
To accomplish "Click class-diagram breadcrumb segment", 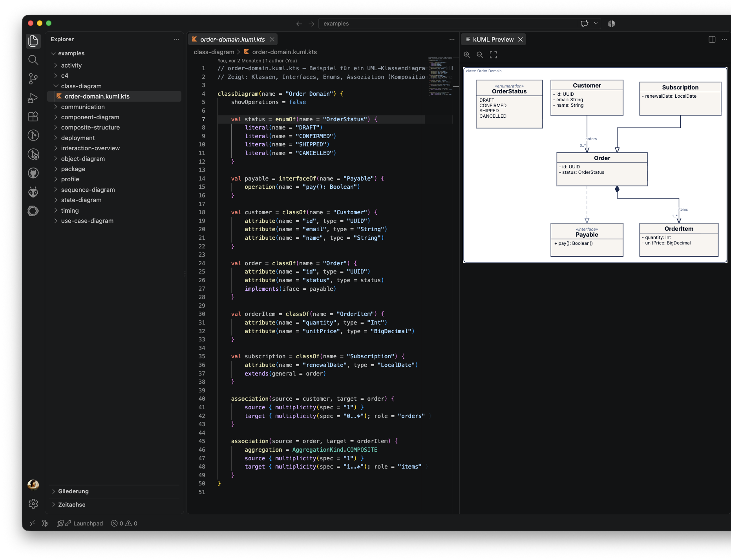I will 214,52.
